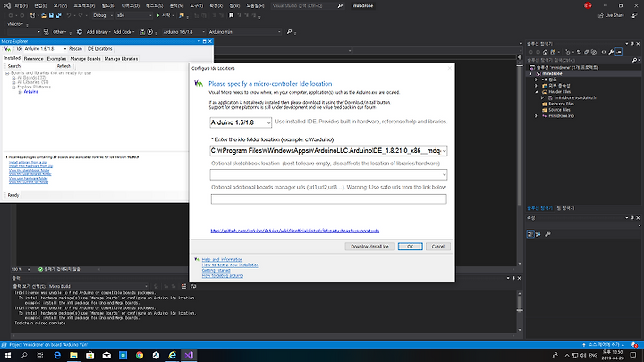Open the 디버그(D) menu
Viewport: 644px width, 362px height.
pos(131,5)
